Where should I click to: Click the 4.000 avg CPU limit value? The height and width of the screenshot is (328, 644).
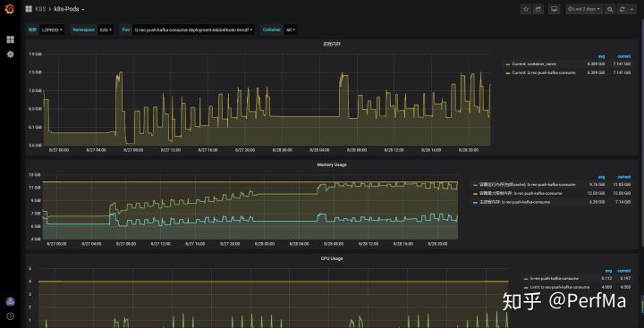pyautogui.click(x=607, y=287)
